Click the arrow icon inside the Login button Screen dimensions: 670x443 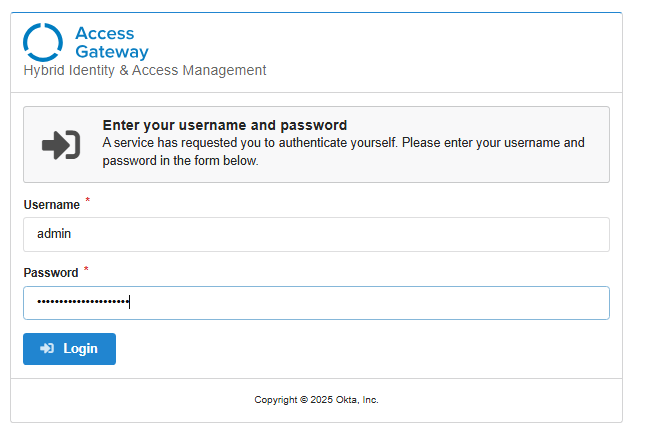tap(47, 349)
